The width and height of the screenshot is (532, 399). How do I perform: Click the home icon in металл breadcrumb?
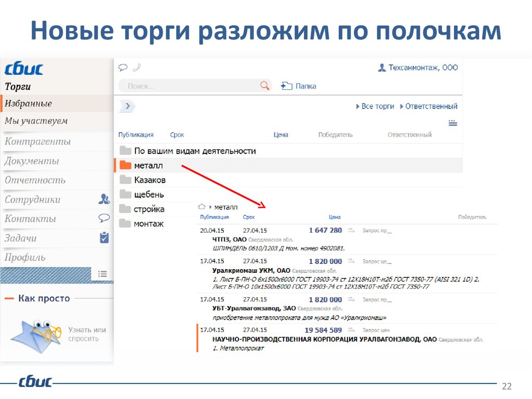(x=202, y=206)
